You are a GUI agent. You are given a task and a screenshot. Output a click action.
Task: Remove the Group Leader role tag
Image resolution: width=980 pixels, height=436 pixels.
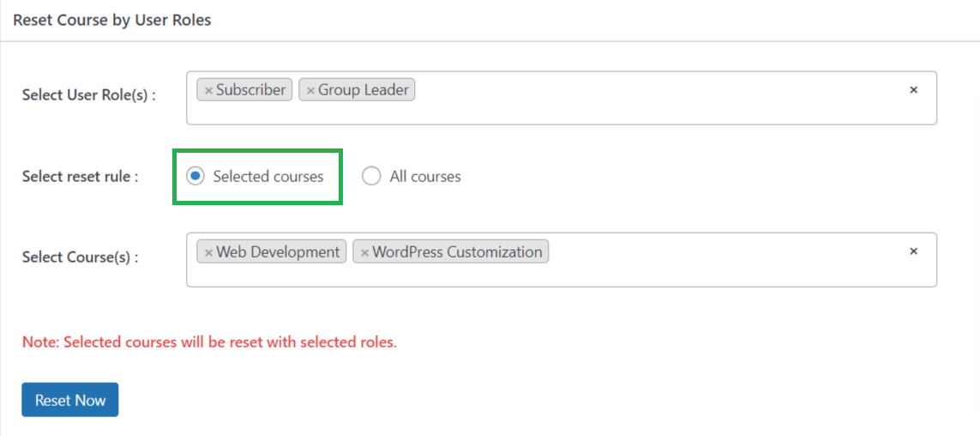tap(310, 90)
